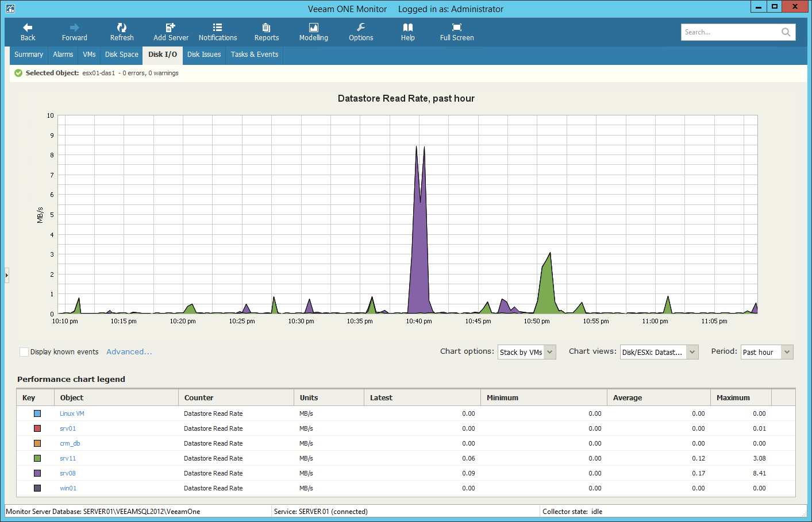The width and height of the screenshot is (812, 522).
Task: Click the blue Linux VM color key
Action: [x=37, y=413]
